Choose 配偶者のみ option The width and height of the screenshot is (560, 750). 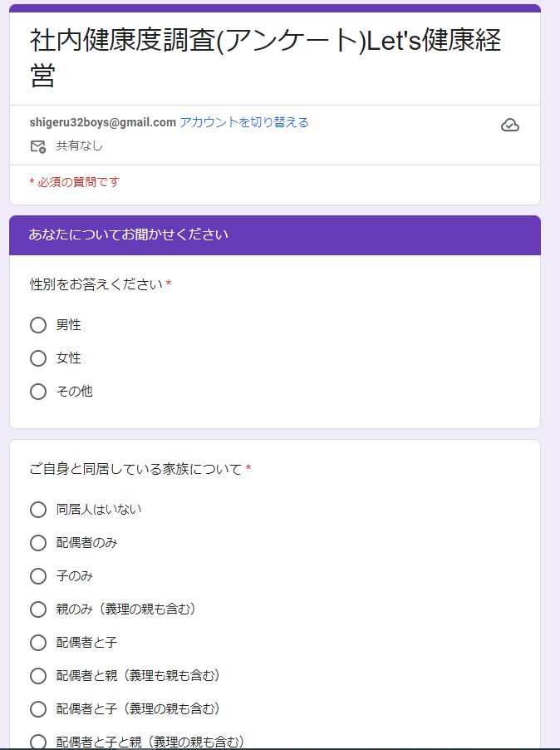(38, 543)
